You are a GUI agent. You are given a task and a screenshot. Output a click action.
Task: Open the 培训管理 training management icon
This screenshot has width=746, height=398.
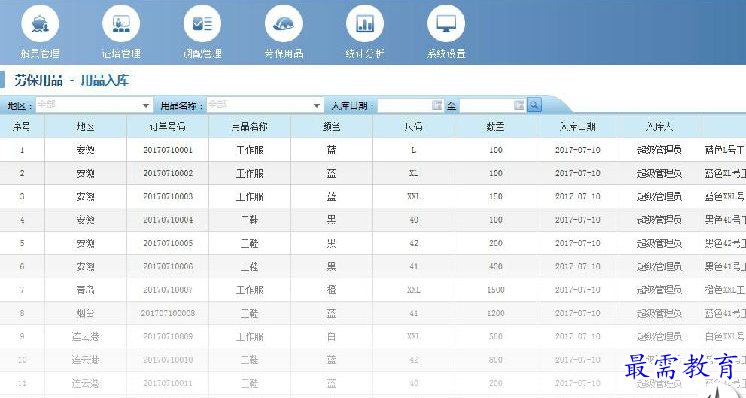121,24
